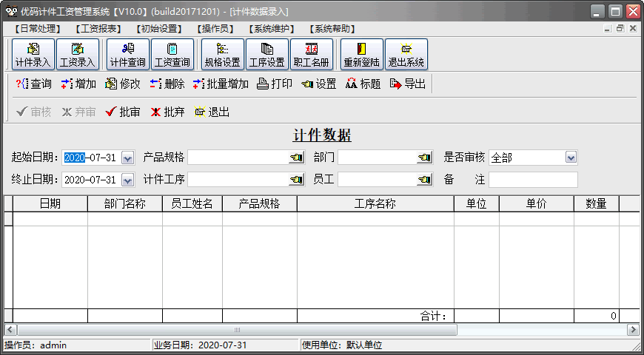This screenshot has width=644, height=355.
Task: Open the 【工资报表】 menu
Action: coord(98,29)
